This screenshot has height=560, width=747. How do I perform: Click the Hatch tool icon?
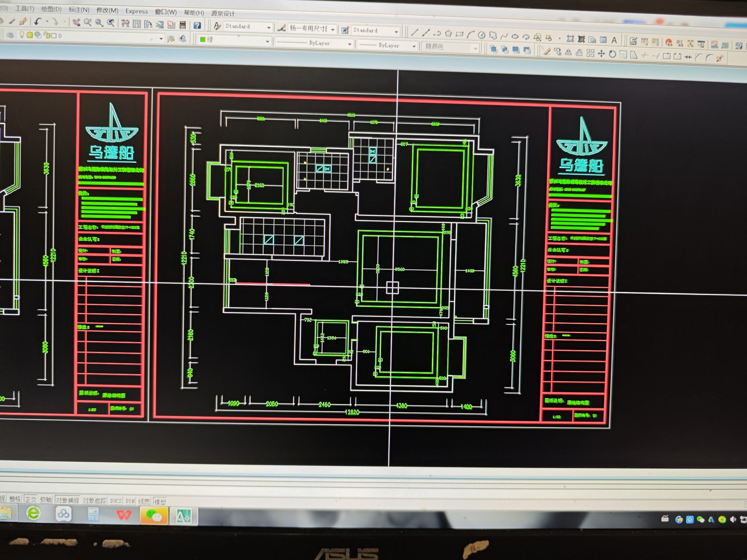[x=570, y=39]
